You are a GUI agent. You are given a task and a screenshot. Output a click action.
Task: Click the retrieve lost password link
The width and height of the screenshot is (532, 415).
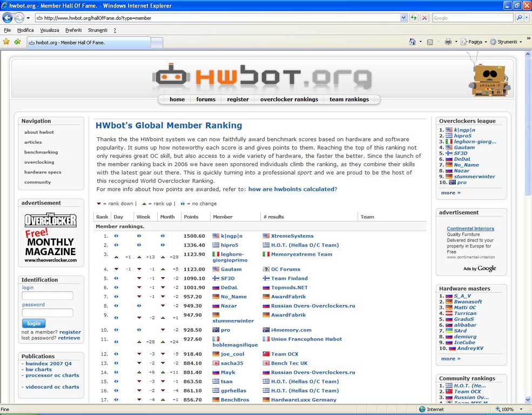(x=69, y=338)
